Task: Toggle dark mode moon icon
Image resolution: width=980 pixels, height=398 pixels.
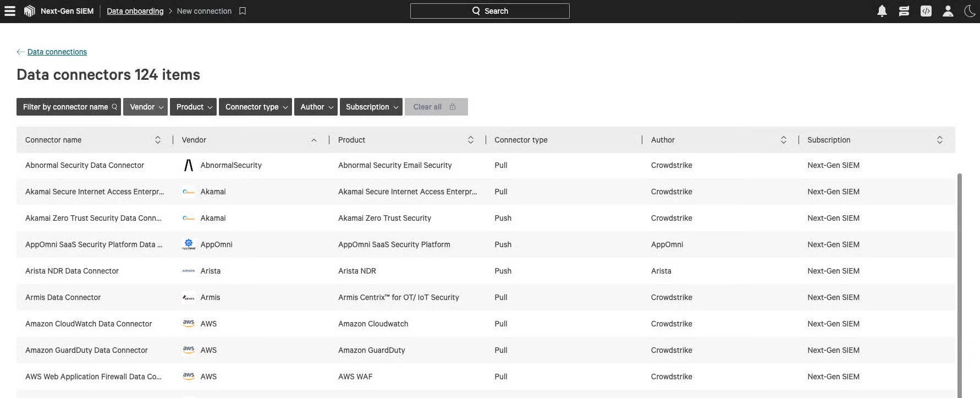Action: [x=970, y=11]
